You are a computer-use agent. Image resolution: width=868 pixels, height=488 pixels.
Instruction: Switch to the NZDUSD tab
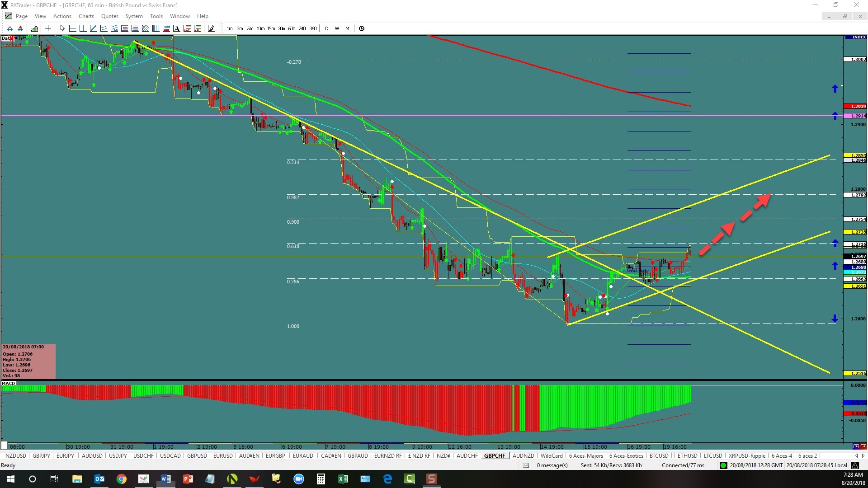[x=16, y=456]
